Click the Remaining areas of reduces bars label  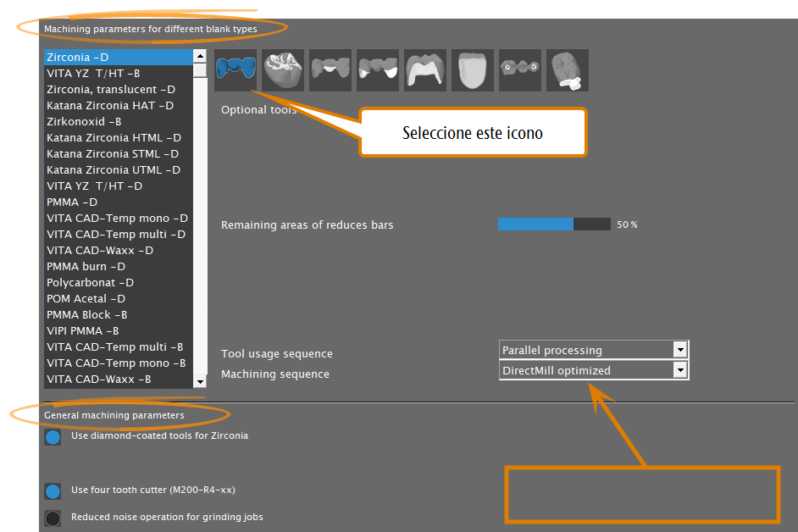tap(307, 225)
